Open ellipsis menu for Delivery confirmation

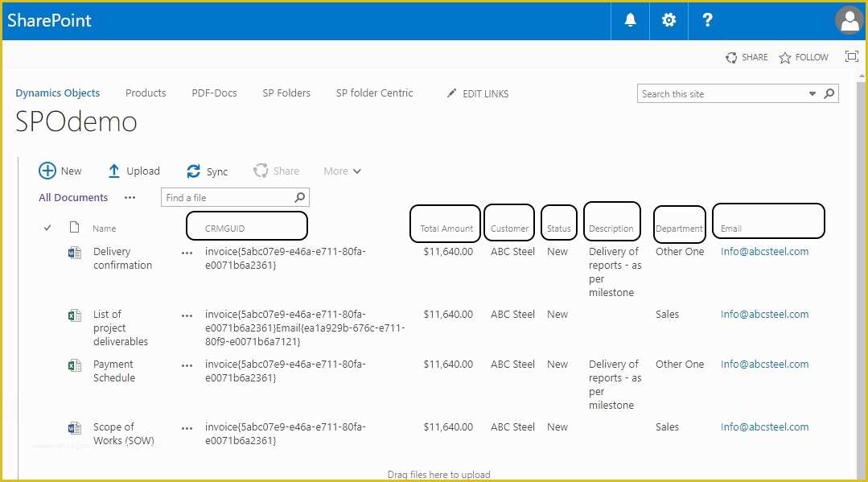(187, 253)
